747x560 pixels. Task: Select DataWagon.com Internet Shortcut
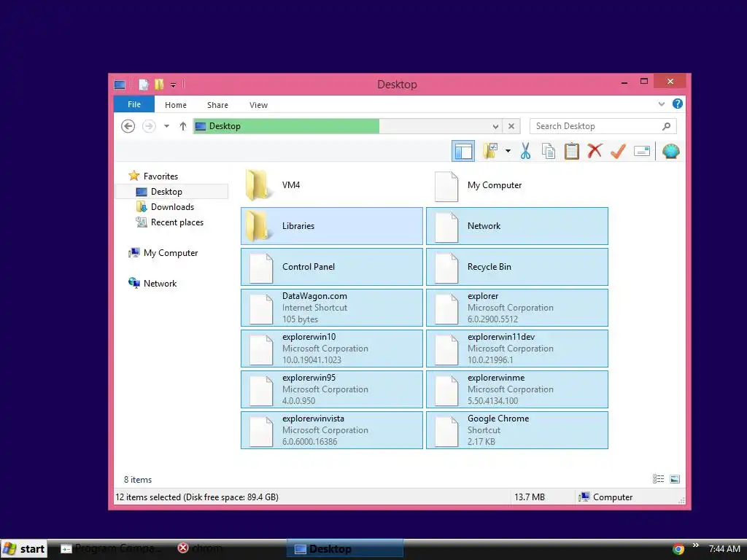point(332,308)
